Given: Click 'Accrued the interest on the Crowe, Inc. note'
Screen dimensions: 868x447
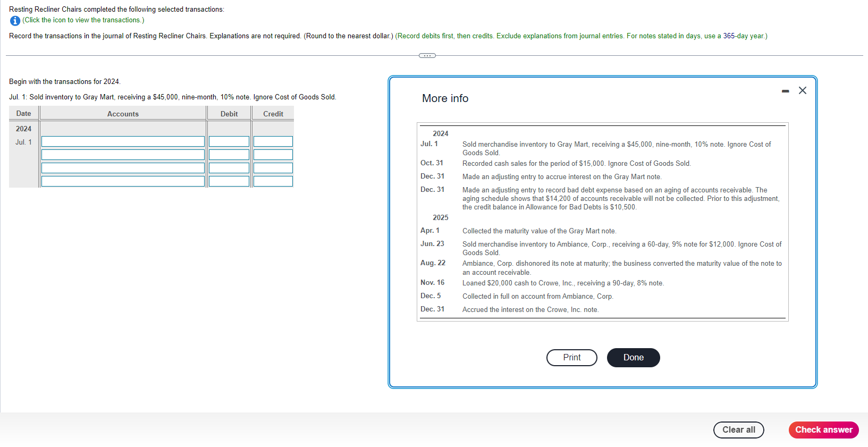Looking at the screenshot, I should tap(530, 310).
